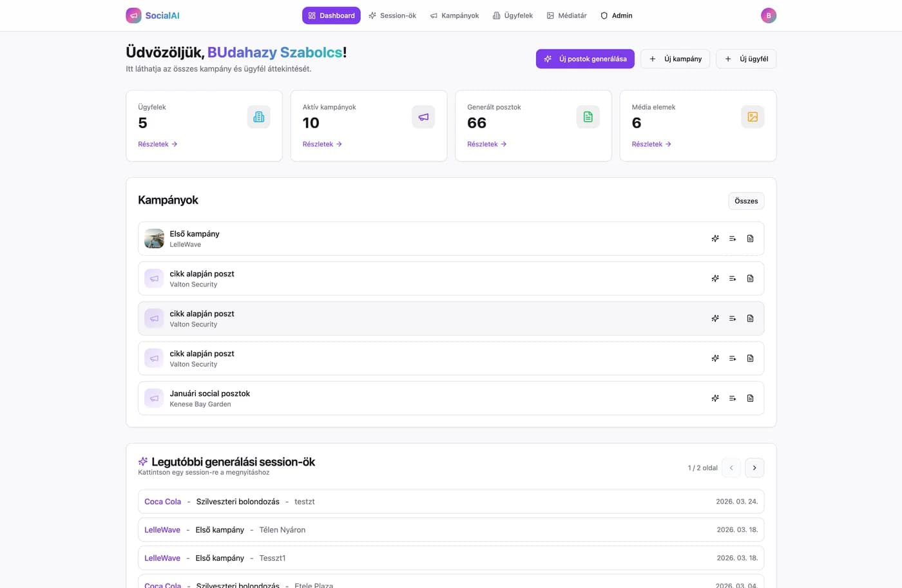Open the posts document icon for Januári social posztok
The height and width of the screenshot is (588, 902).
(x=750, y=399)
